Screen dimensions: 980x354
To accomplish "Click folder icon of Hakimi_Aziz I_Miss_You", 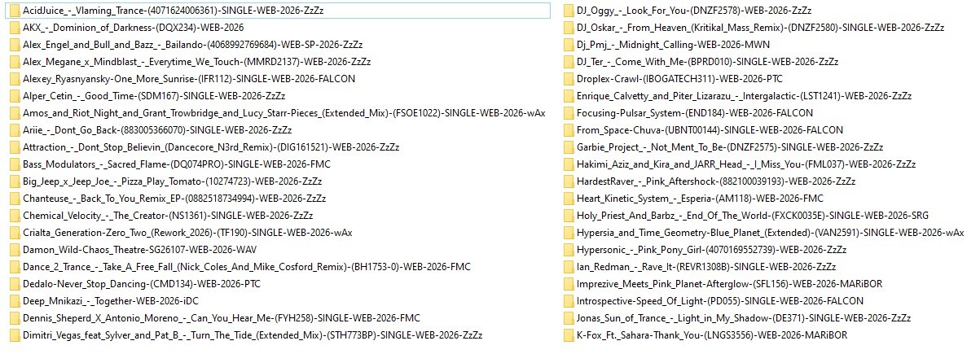I will tap(568, 164).
